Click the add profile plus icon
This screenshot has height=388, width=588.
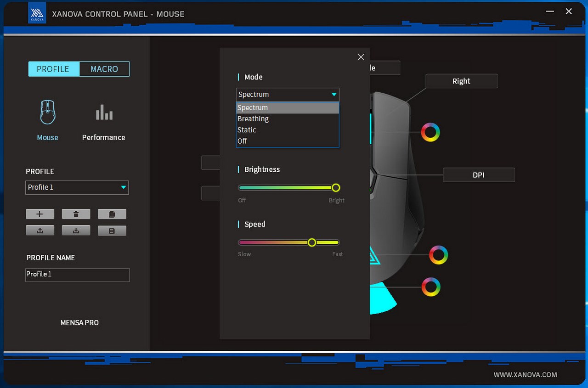coord(40,214)
